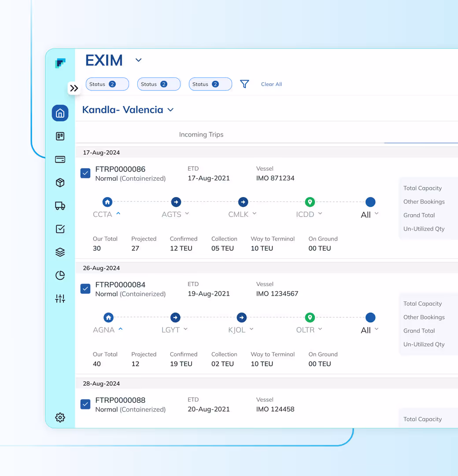Click the green location pin above ICDD
The width and height of the screenshot is (458, 476).
310,202
